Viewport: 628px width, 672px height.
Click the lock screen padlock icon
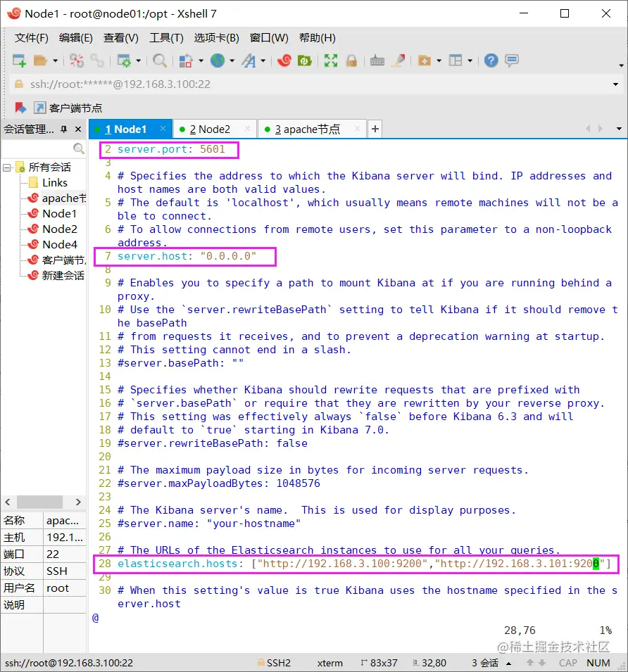point(351,61)
